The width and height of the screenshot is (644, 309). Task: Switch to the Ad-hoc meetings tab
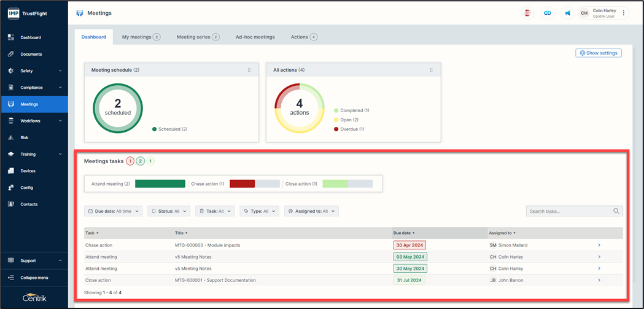(255, 37)
